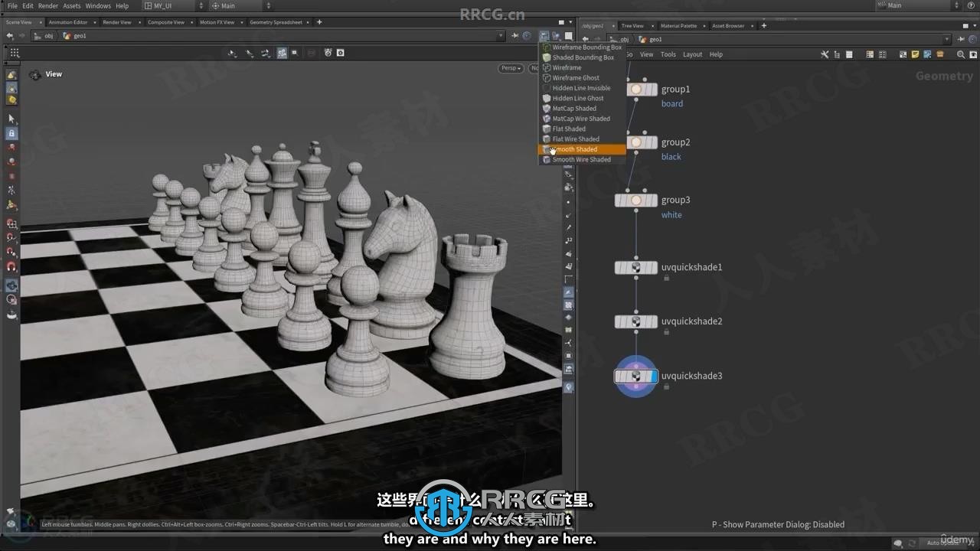
Task: Open the network editor View menu
Action: [647, 54]
